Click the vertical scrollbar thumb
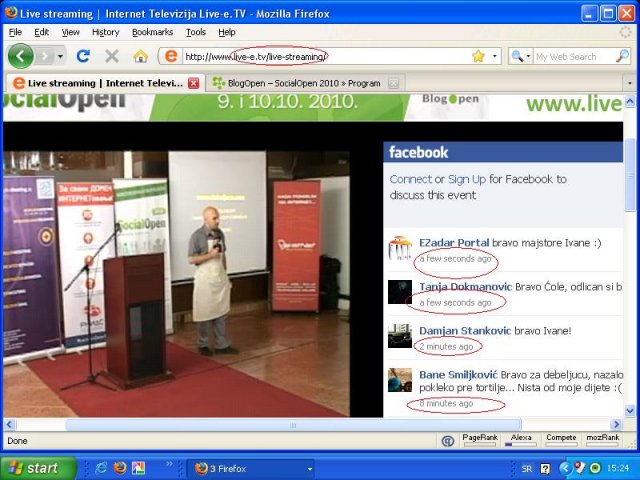The image size is (640, 480). coord(629,175)
